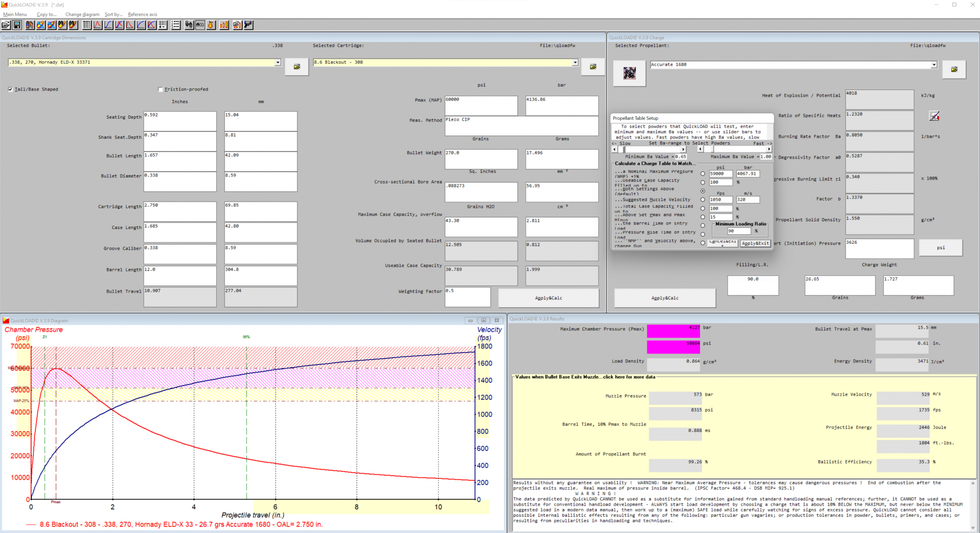Open the Reference axis menu

[142, 14]
